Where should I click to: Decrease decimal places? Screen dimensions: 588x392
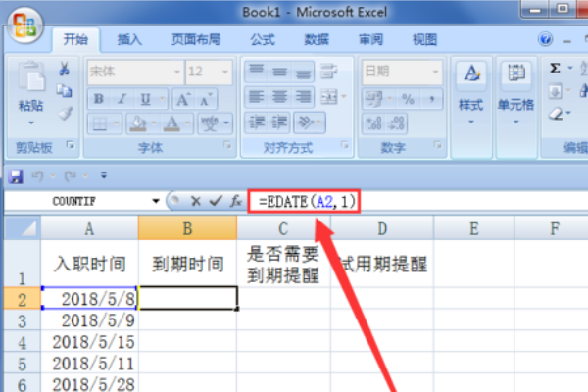coord(396,123)
